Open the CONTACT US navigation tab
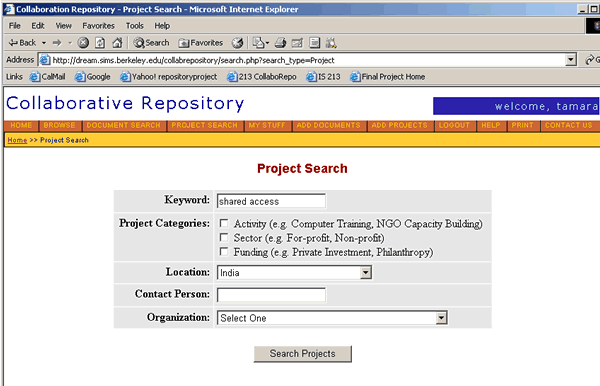The image size is (600, 386). coord(569,125)
